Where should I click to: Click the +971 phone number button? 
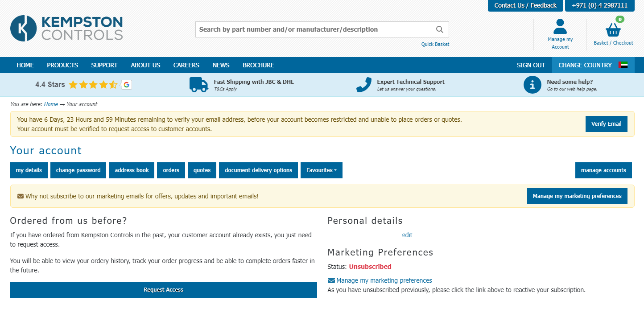(x=599, y=5)
